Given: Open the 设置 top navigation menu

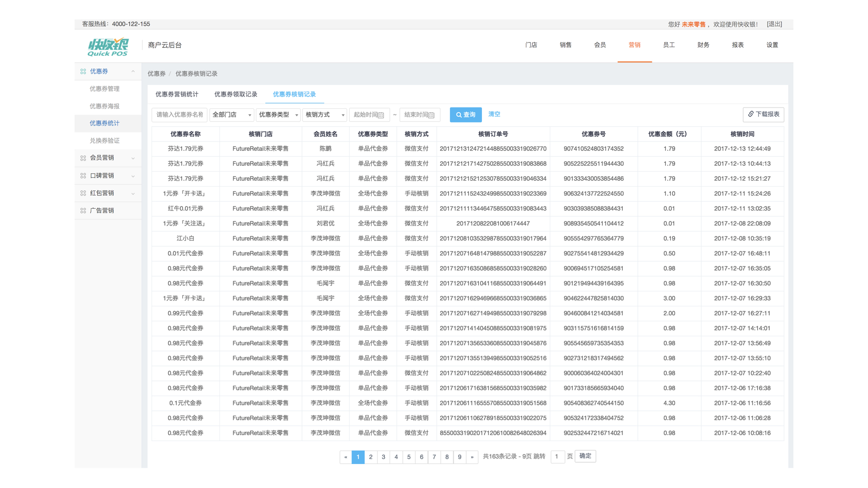Looking at the screenshot, I should [x=772, y=45].
